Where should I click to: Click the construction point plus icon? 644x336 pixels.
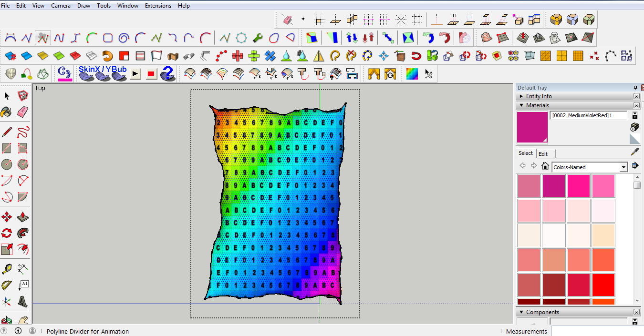pyautogui.click(x=303, y=20)
